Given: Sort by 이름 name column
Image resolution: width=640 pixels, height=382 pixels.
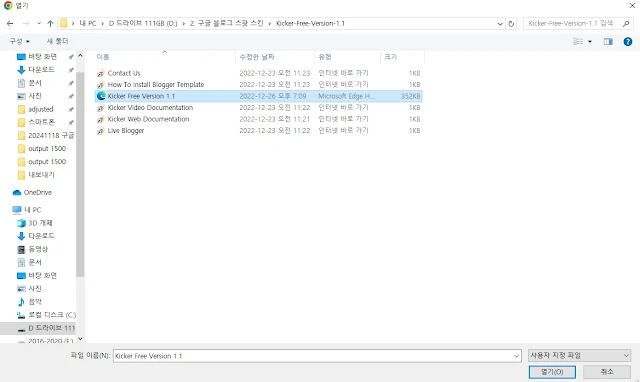Looking at the screenshot, I should tap(164, 57).
